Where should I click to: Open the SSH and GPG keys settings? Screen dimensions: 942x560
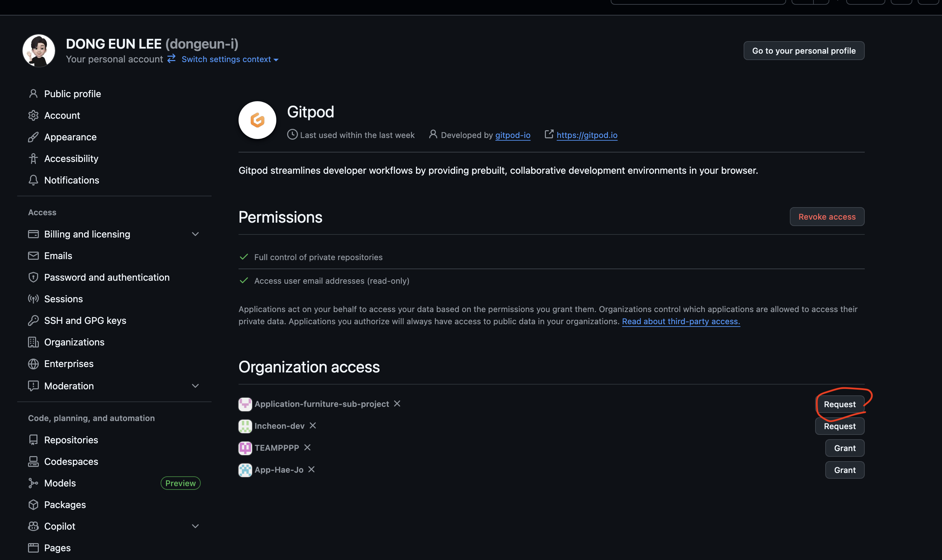[85, 320]
